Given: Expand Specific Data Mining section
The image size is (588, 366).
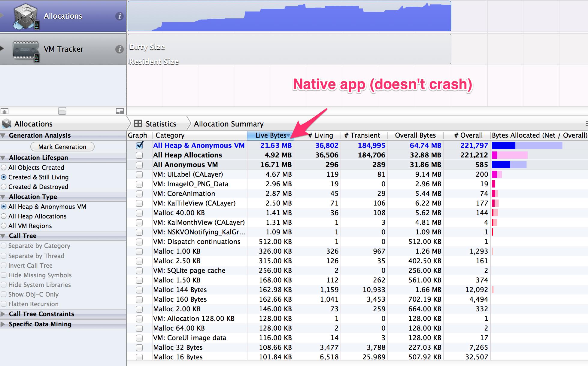Looking at the screenshot, I should pyautogui.click(x=3, y=324).
